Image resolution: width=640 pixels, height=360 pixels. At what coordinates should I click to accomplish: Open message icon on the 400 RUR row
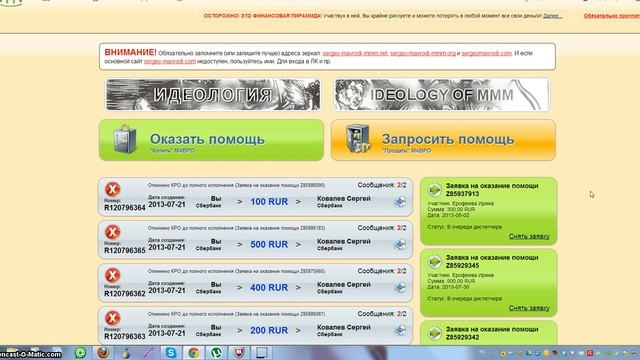pyautogui.click(x=400, y=287)
